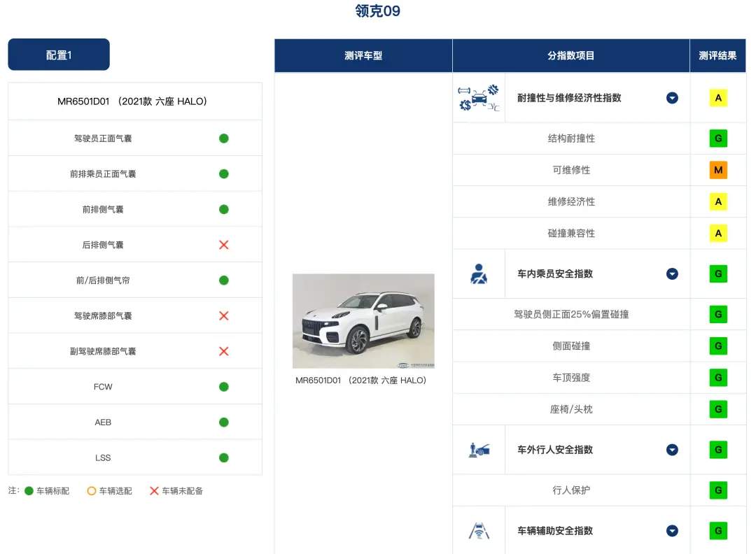Click the LSS label in configuration list
Image resolution: width=756 pixels, height=554 pixels.
click(x=103, y=457)
